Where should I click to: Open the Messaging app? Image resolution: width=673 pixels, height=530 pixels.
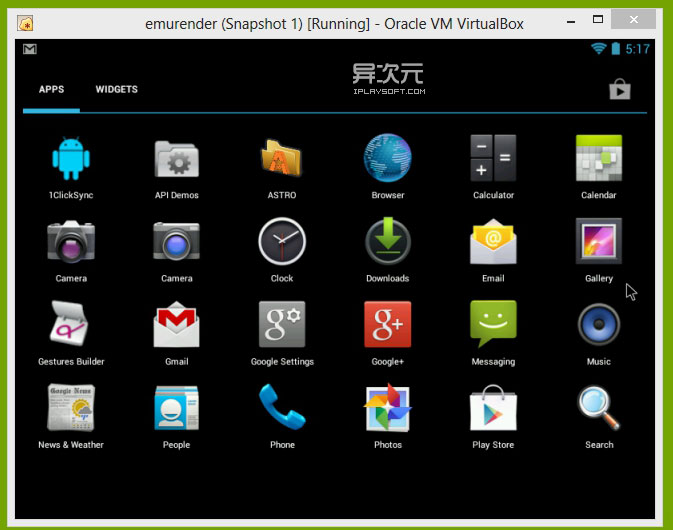pyautogui.click(x=493, y=324)
